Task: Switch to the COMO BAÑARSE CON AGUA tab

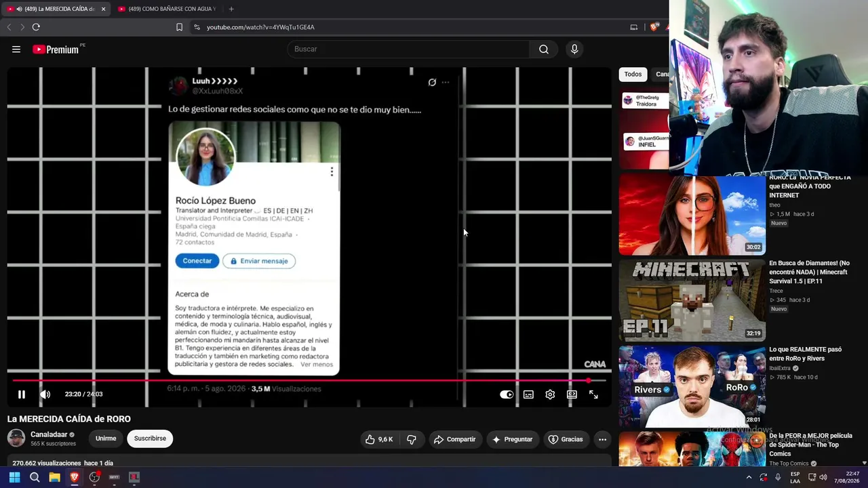Action: click(x=167, y=9)
